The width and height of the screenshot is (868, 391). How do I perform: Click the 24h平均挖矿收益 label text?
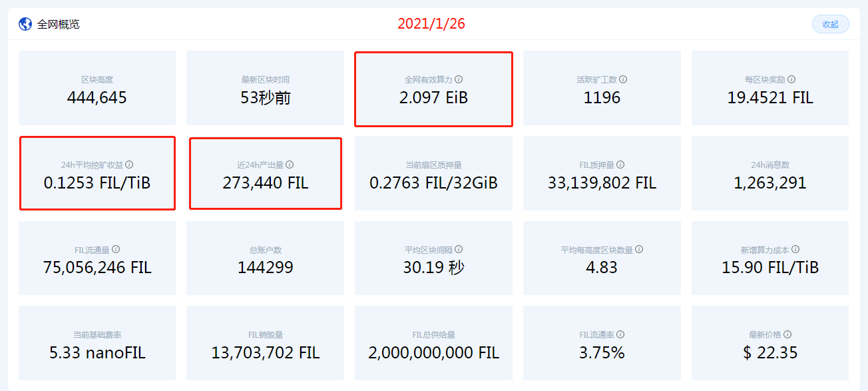coord(92,165)
